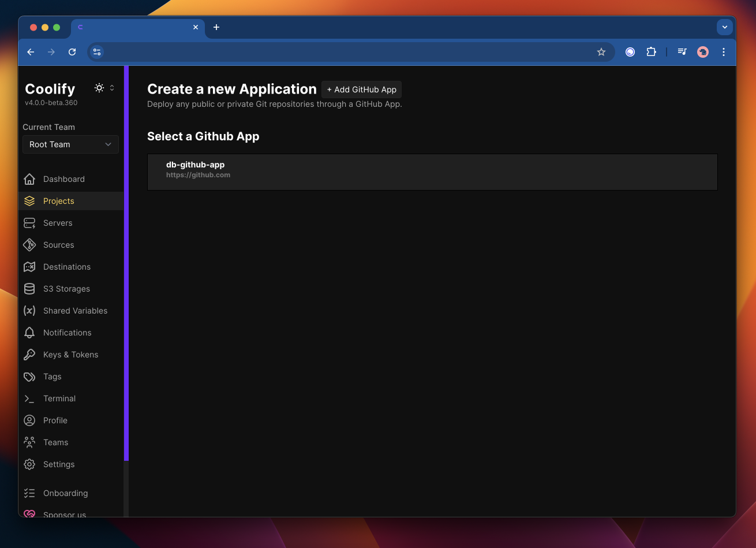This screenshot has height=548, width=756.
Task: Close the current browser tab
Action: tap(196, 27)
